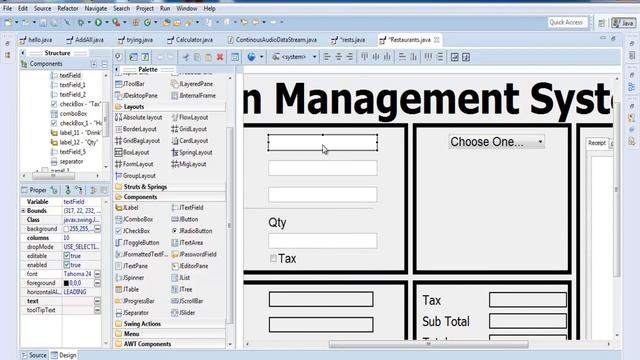640x360 pixels.
Task: Expand the Bounds property row
Action: 24,211
